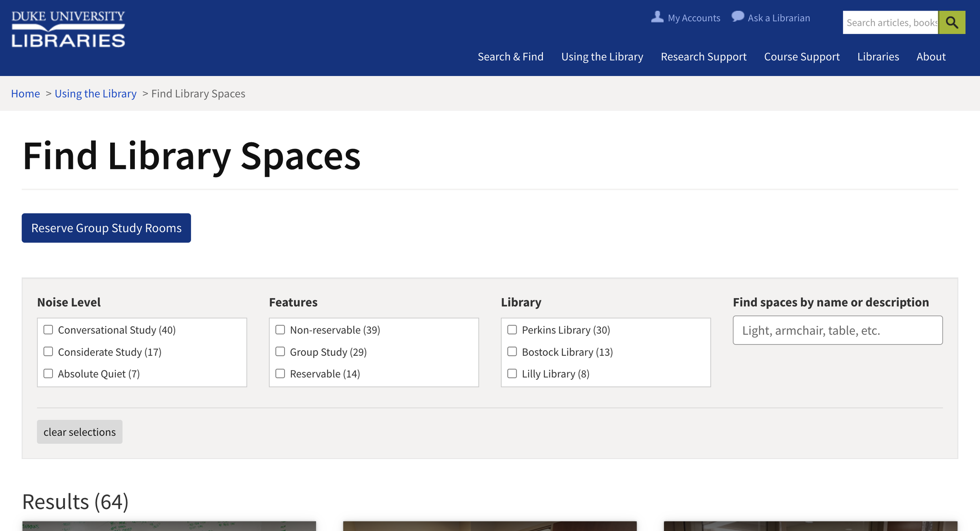This screenshot has height=531, width=980.
Task: Expand the Research Support menu
Action: [703, 56]
